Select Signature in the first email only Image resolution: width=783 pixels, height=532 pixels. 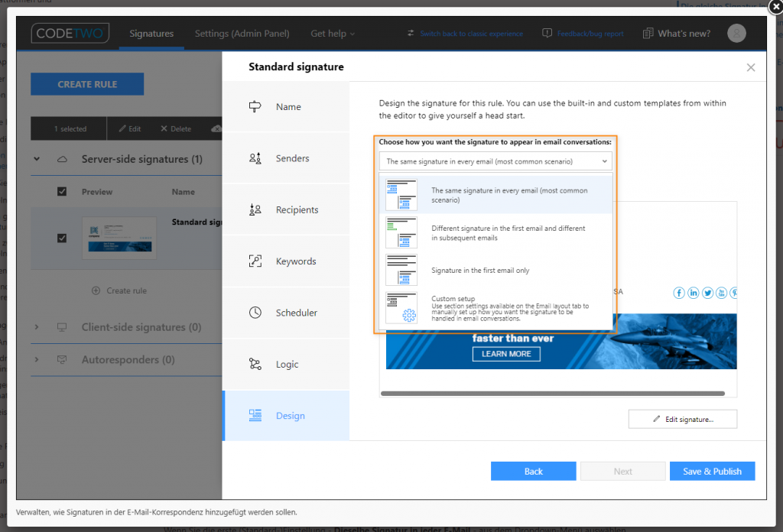click(x=495, y=271)
